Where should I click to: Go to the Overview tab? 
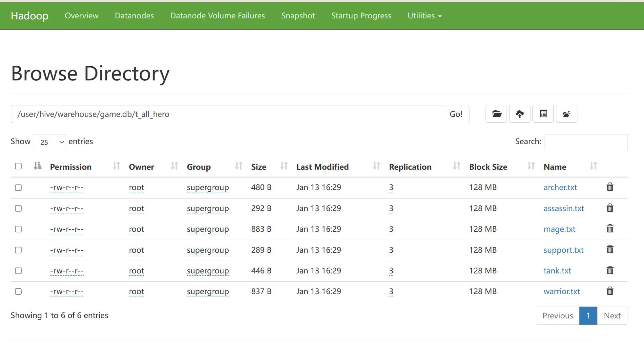[x=81, y=16]
